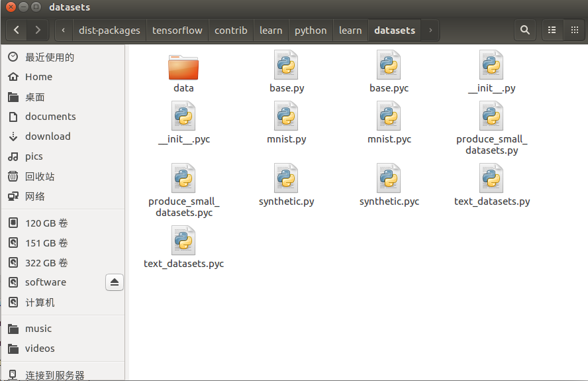
Task: Close the datasets window
Action: tap(11, 7)
